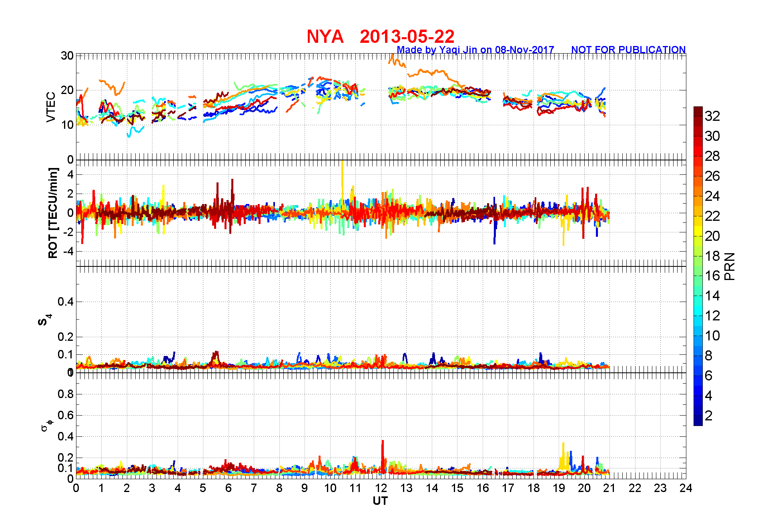
Task: Click colorbar tick label 20
Action: [712, 236]
